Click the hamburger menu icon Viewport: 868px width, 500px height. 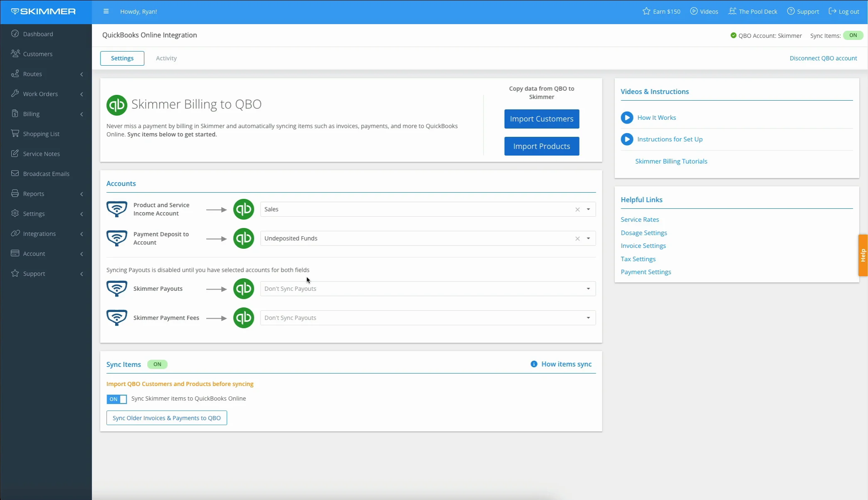pos(106,12)
